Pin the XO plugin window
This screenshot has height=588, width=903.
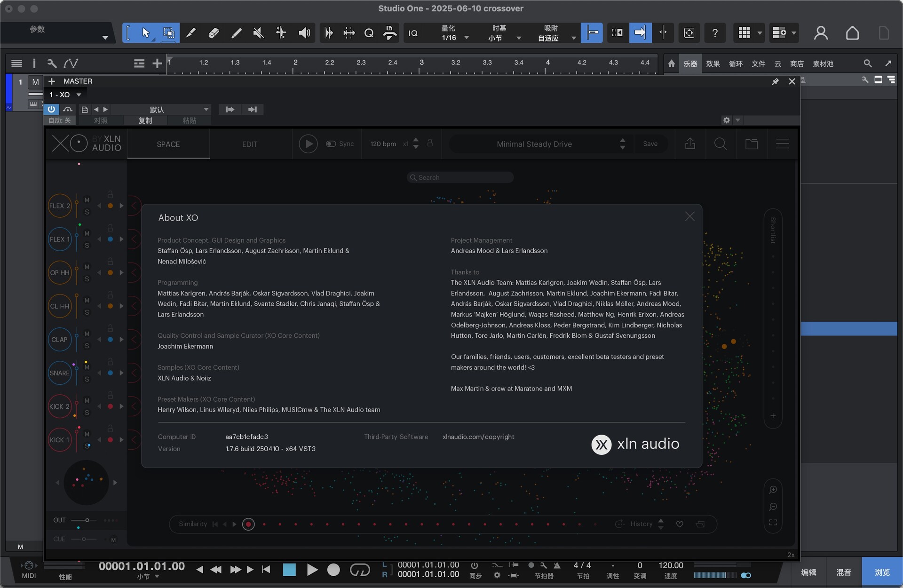(x=775, y=81)
